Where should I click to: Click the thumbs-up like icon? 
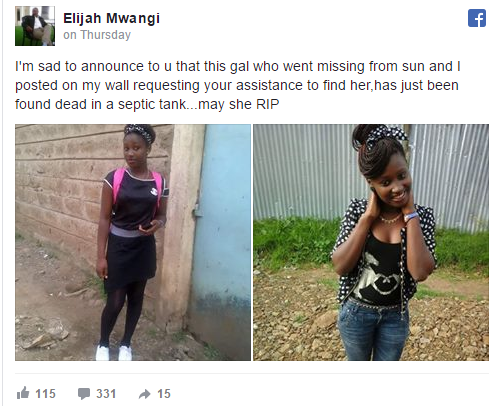(23, 393)
